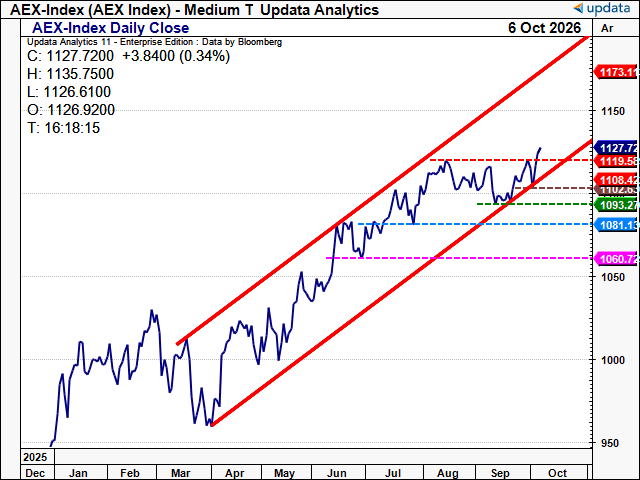Click the low value L: 1126.6100
The height and width of the screenshot is (480, 640).
pos(69,92)
